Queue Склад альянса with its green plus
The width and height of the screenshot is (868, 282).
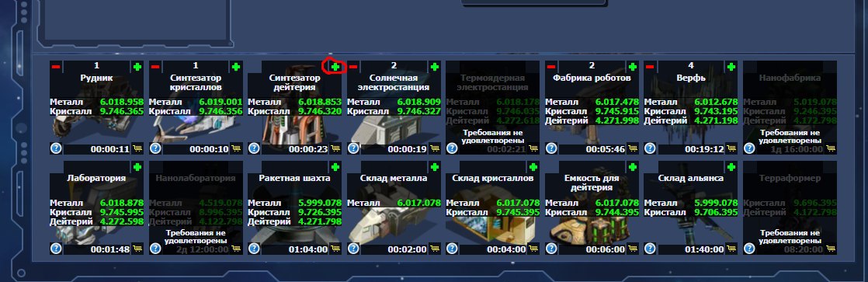tap(732, 167)
